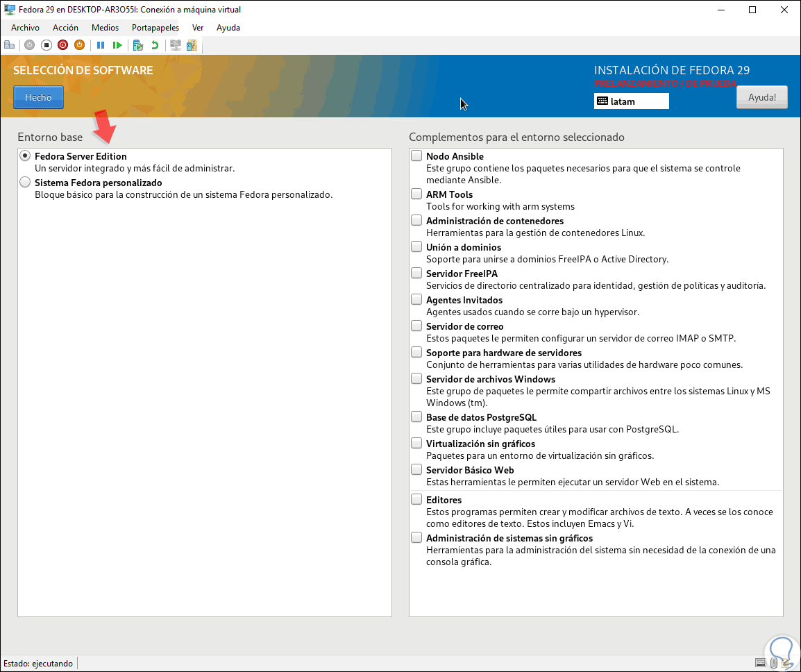Select the Sistema Fedora personalizado radio button
Image resolution: width=801 pixels, height=672 pixels.
coord(25,182)
